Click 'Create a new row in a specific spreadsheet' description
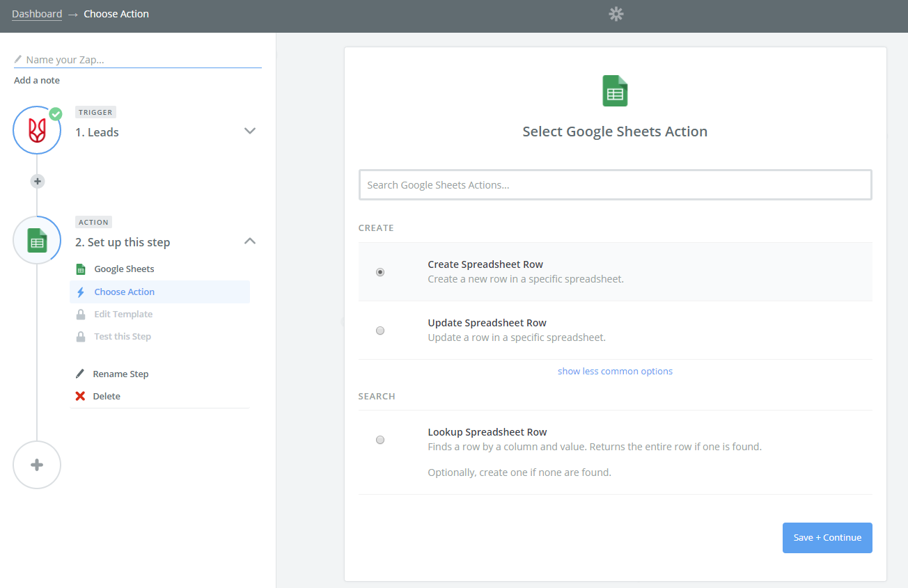Image resolution: width=908 pixels, height=588 pixels. 526,279
